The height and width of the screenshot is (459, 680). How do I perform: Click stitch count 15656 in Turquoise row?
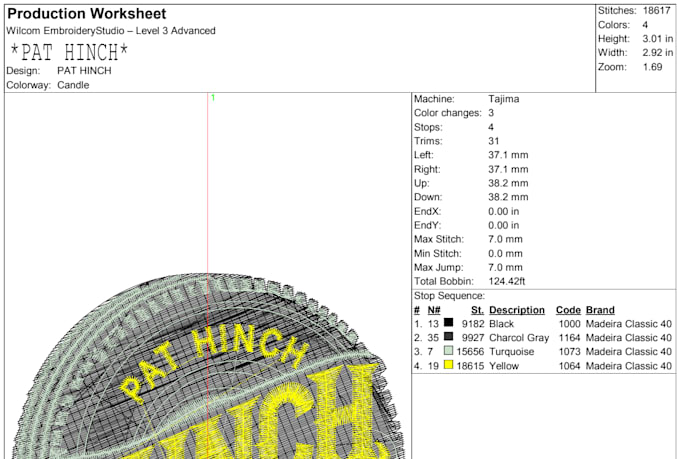(470, 352)
